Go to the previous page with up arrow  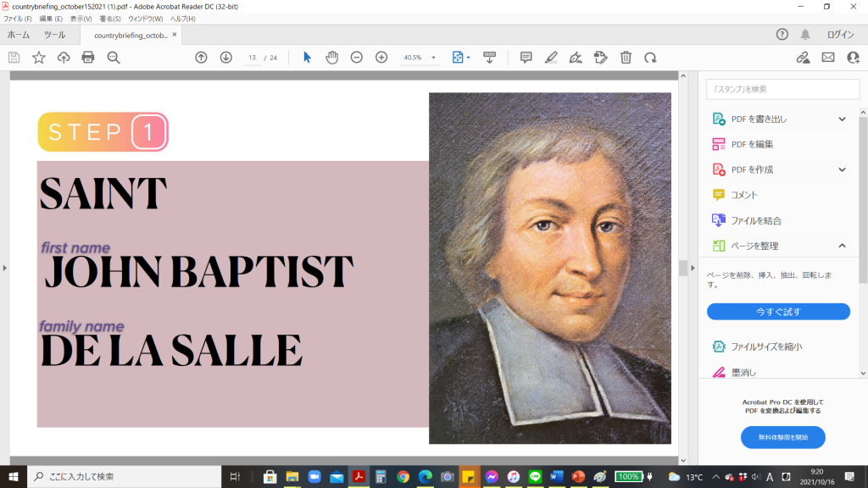[201, 58]
